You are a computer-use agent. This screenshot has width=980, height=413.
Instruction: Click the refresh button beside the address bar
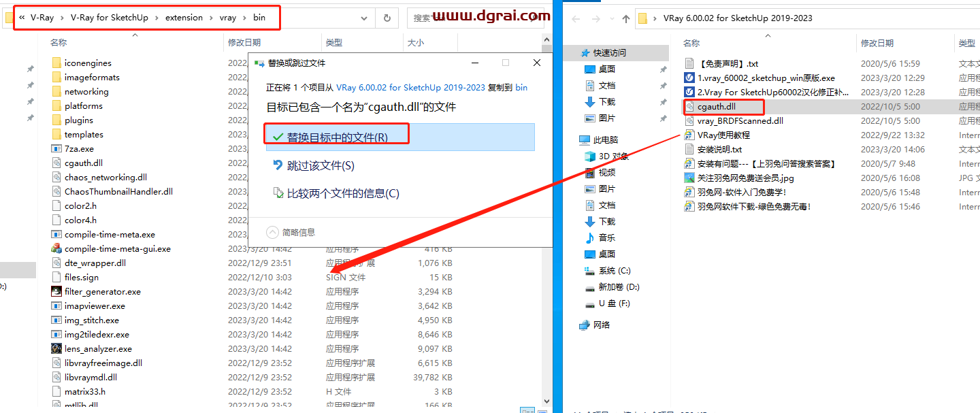click(387, 18)
